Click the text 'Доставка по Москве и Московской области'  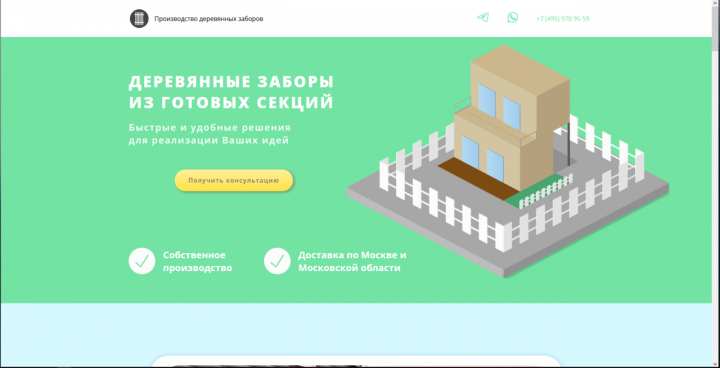pos(352,261)
